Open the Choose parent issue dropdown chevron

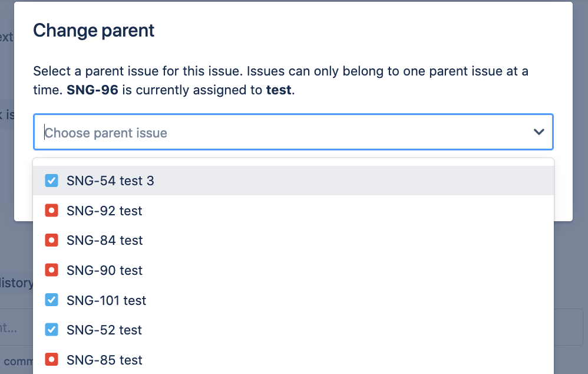tap(538, 132)
